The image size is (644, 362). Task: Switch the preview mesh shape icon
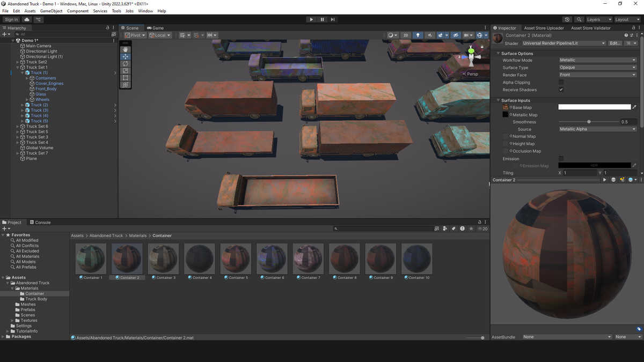(x=613, y=180)
